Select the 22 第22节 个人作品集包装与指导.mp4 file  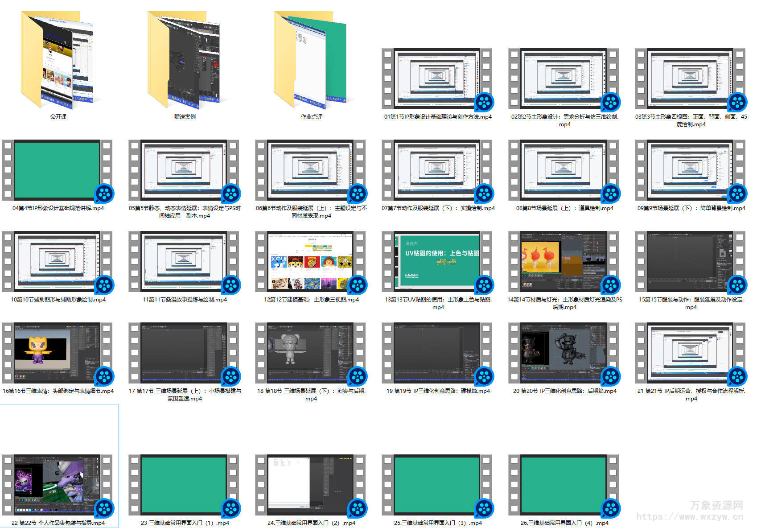coord(57,485)
